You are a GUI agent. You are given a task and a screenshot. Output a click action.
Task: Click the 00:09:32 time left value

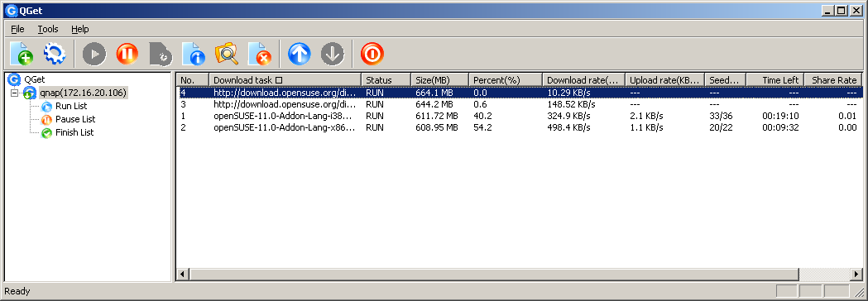click(x=780, y=128)
